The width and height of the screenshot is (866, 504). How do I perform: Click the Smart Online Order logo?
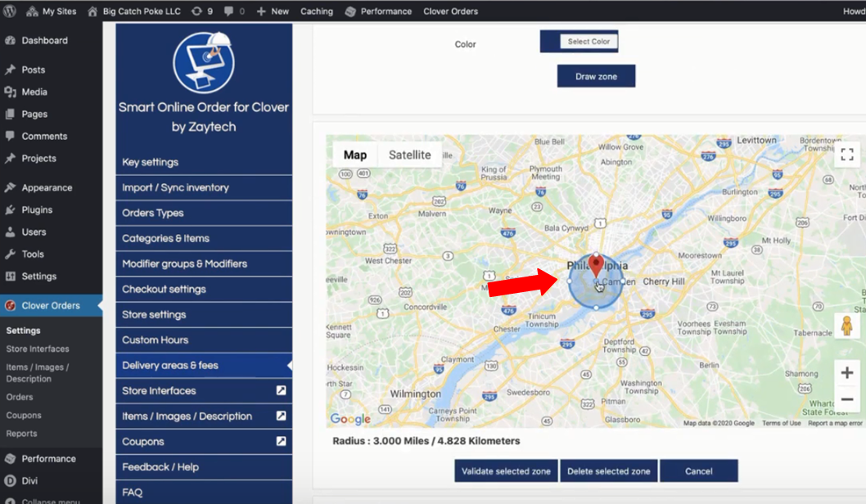click(x=204, y=62)
